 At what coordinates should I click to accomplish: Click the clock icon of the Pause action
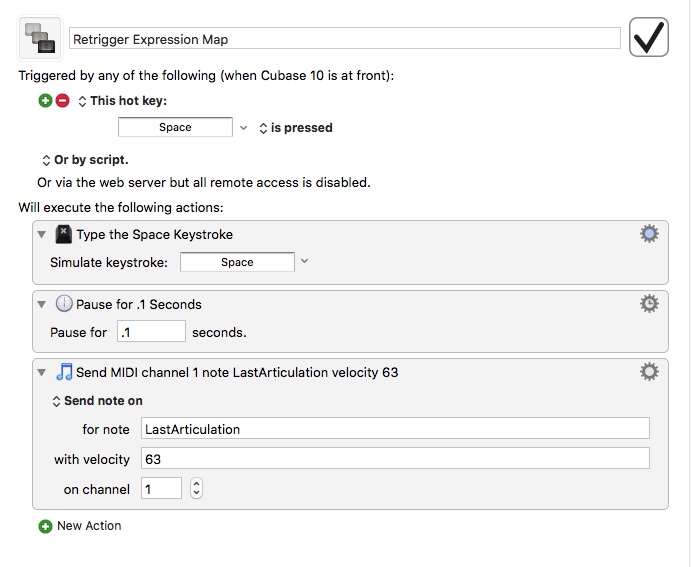tap(64, 304)
